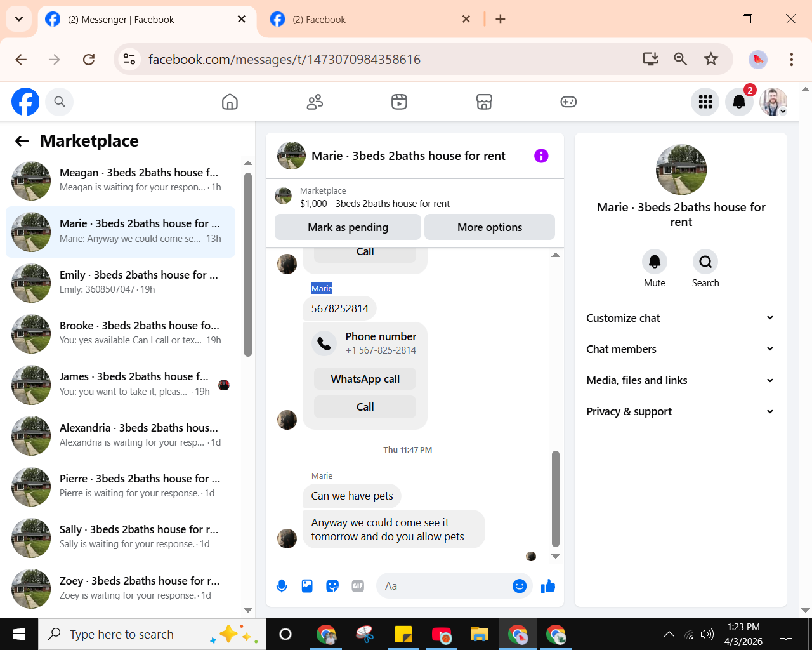Open Sally's conversation
This screenshot has width=812, height=650.
click(121, 536)
